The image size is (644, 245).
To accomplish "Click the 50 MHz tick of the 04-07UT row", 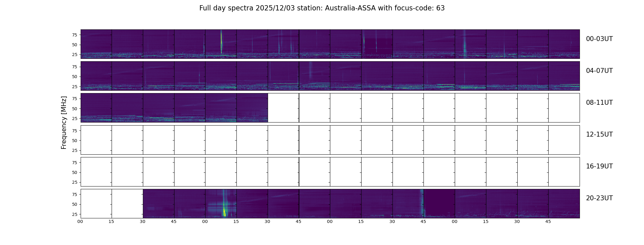I will (x=74, y=77).
